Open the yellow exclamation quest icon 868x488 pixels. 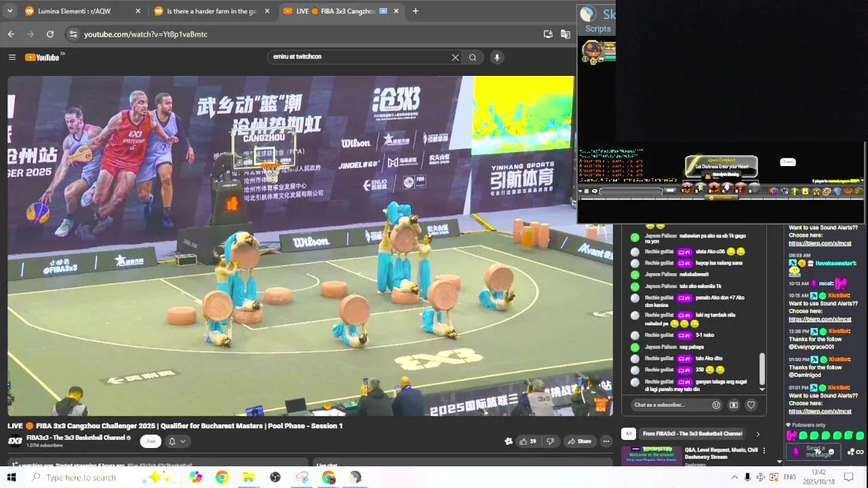795,191
